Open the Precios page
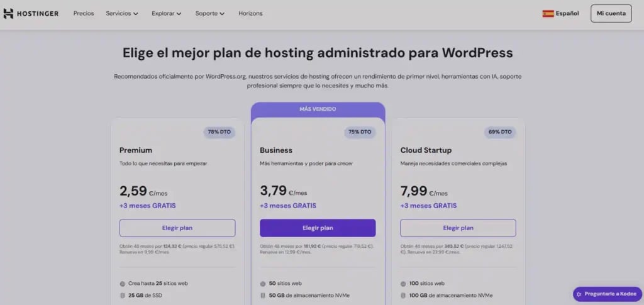Image resolution: width=644 pixels, height=305 pixels. (84, 14)
